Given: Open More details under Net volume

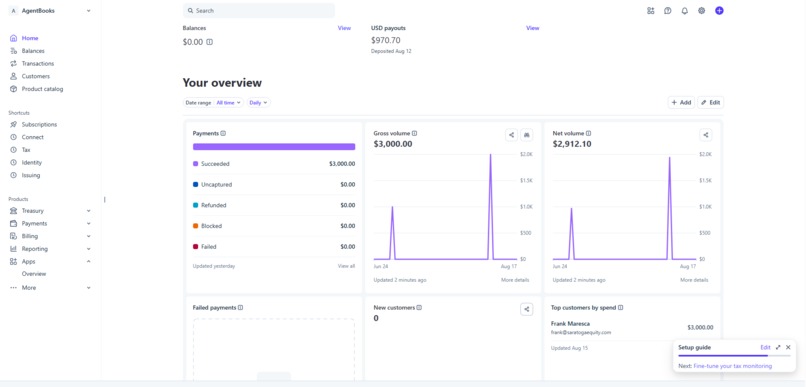Looking at the screenshot, I should tap(694, 280).
